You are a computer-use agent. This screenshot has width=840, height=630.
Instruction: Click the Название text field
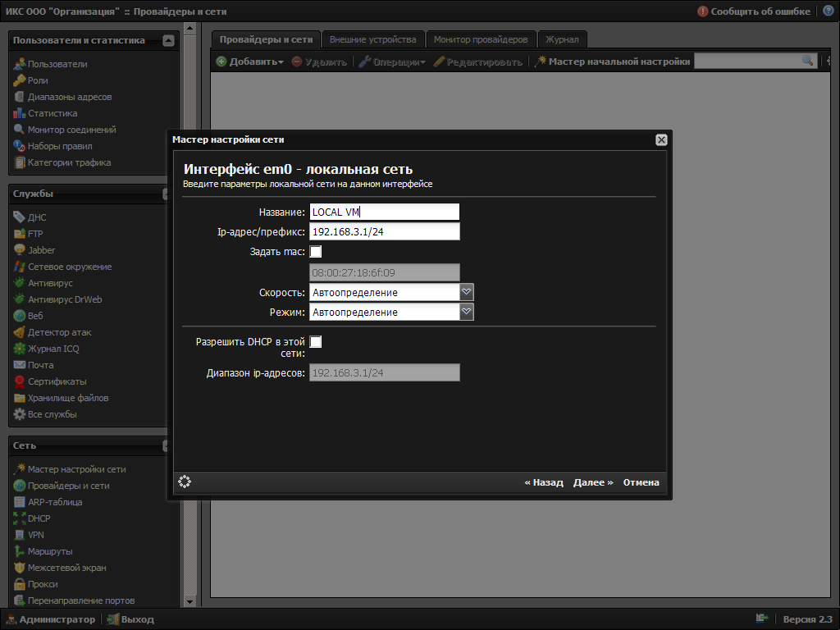pyautogui.click(x=385, y=212)
